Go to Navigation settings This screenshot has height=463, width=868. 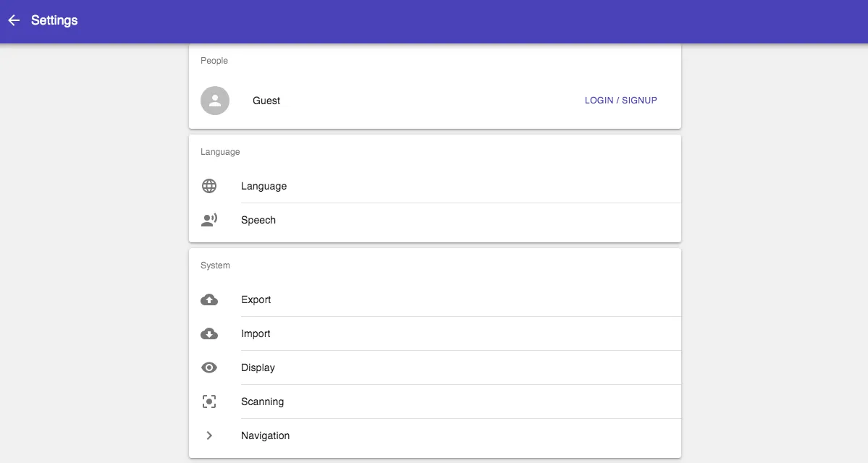pyautogui.click(x=265, y=436)
